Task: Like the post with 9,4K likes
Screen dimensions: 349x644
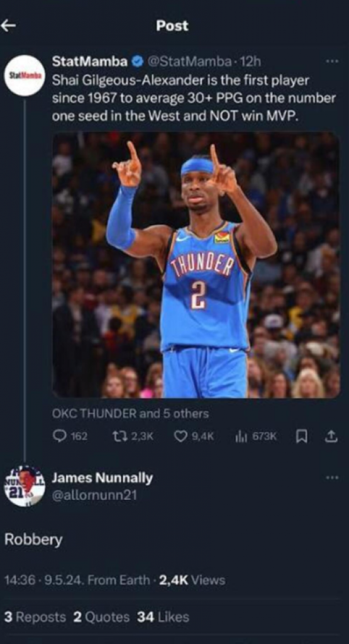Action: [x=194, y=436]
